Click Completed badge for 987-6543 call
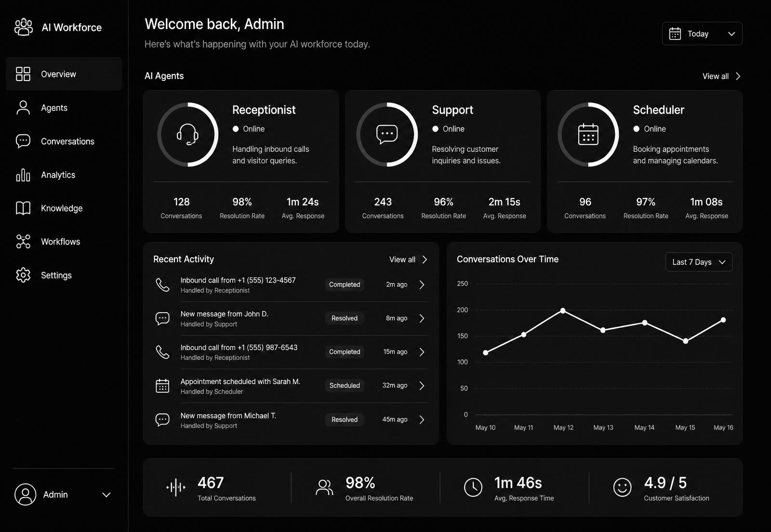This screenshot has width=771, height=532. tap(345, 352)
